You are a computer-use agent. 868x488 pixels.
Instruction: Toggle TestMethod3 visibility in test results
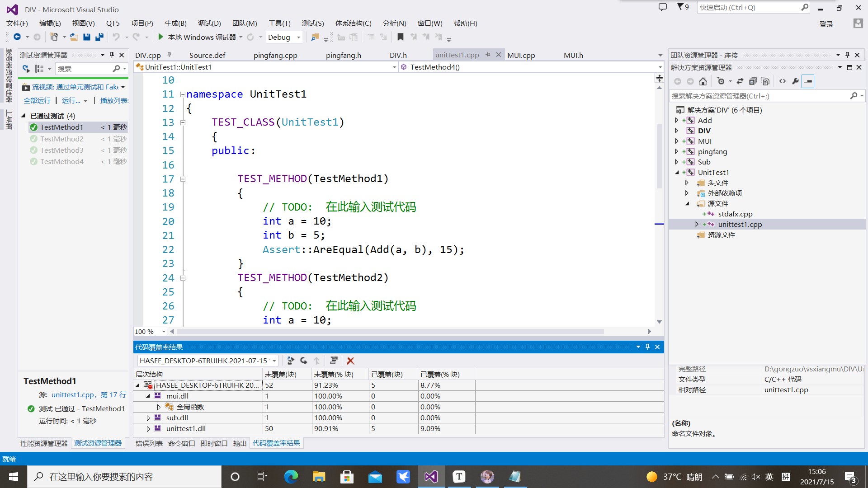[61, 150]
